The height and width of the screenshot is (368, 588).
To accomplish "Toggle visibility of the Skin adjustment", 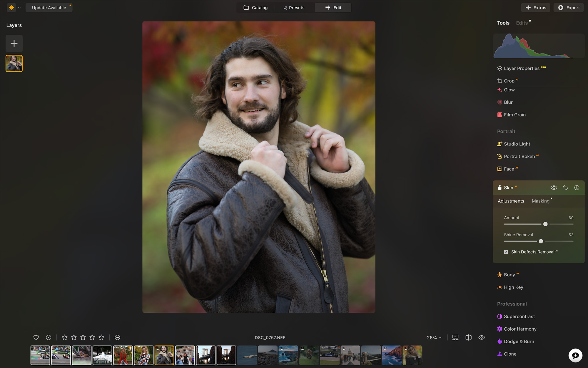I will click(x=554, y=188).
